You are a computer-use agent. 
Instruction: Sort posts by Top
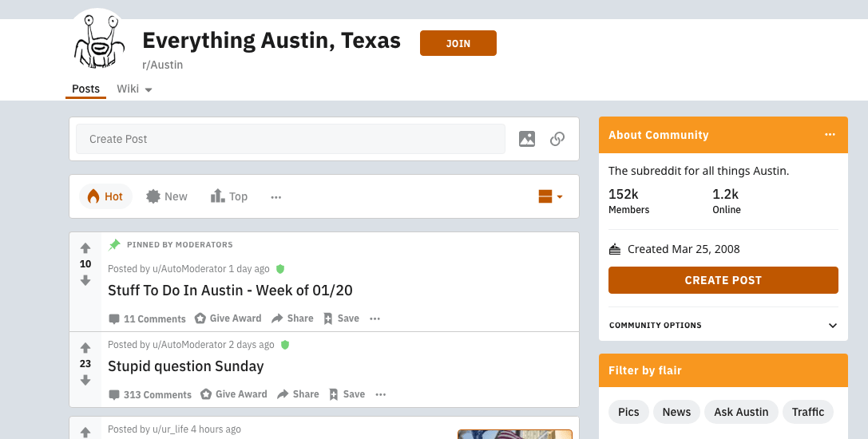click(x=229, y=196)
